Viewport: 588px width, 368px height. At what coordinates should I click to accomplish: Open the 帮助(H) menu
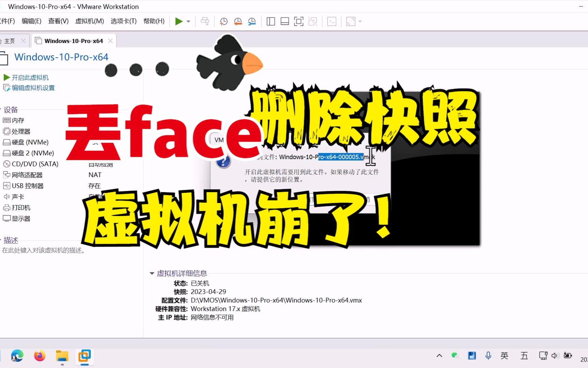pos(154,21)
